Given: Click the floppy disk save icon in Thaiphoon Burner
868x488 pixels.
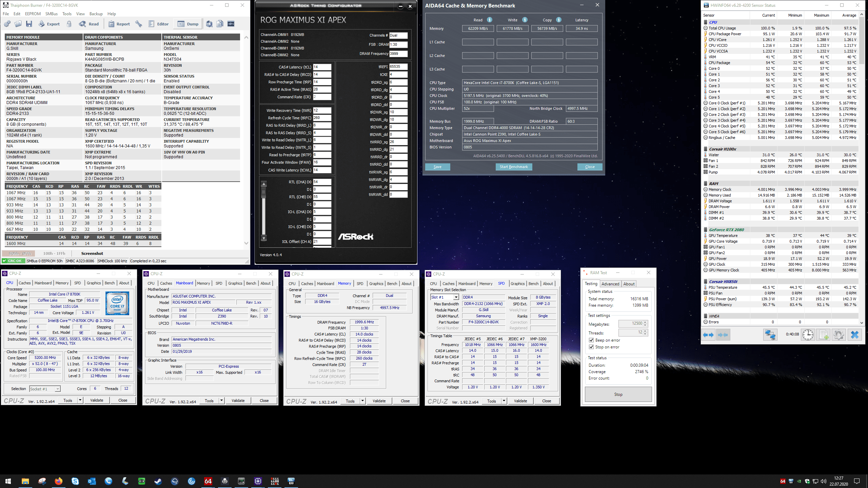Looking at the screenshot, I should (x=29, y=24).
